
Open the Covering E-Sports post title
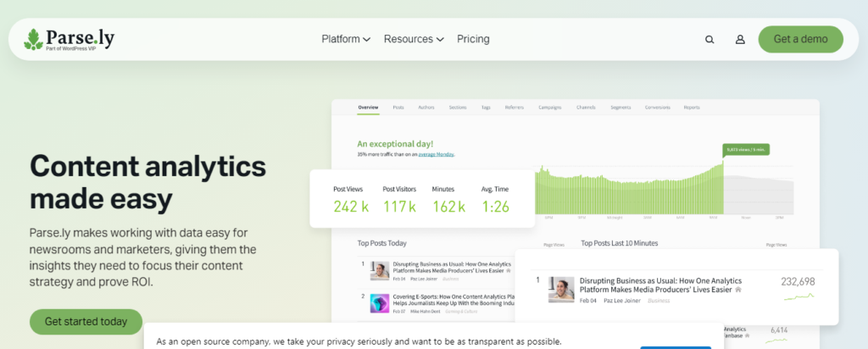pos(454,300)
